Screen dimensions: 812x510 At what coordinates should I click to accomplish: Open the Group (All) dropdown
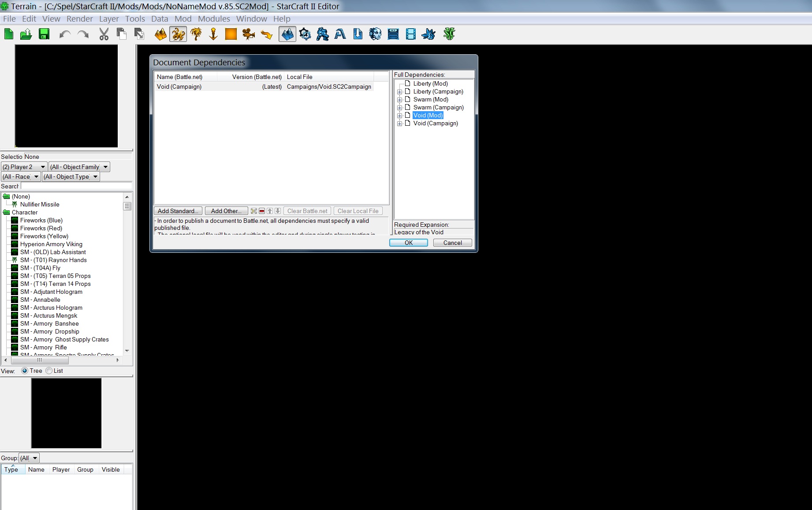pos(29,458)
